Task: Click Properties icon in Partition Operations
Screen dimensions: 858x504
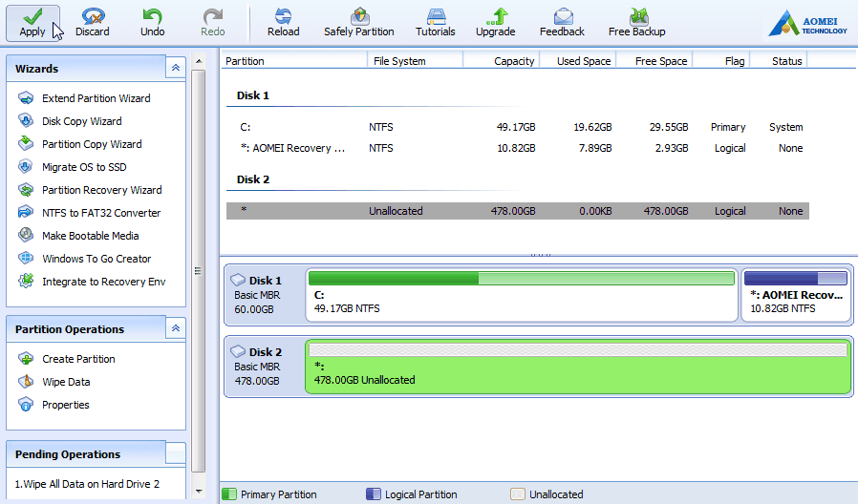Action: (26, 405)
